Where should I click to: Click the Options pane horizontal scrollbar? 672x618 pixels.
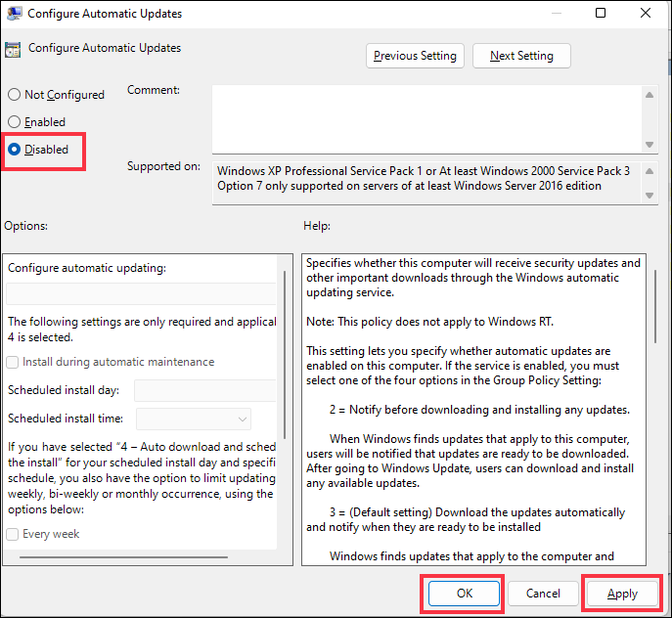click(x=123, y=557)
